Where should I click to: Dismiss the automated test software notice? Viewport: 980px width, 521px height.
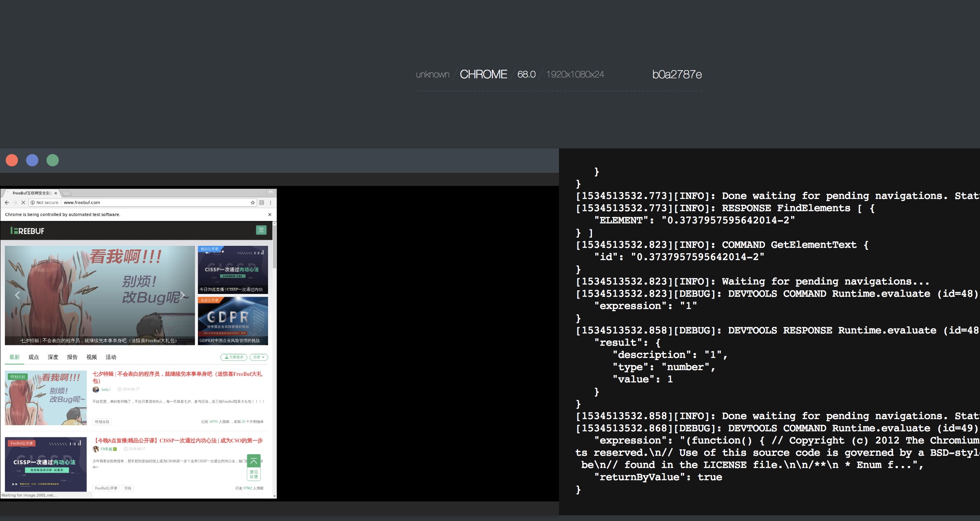click(269, 214)
